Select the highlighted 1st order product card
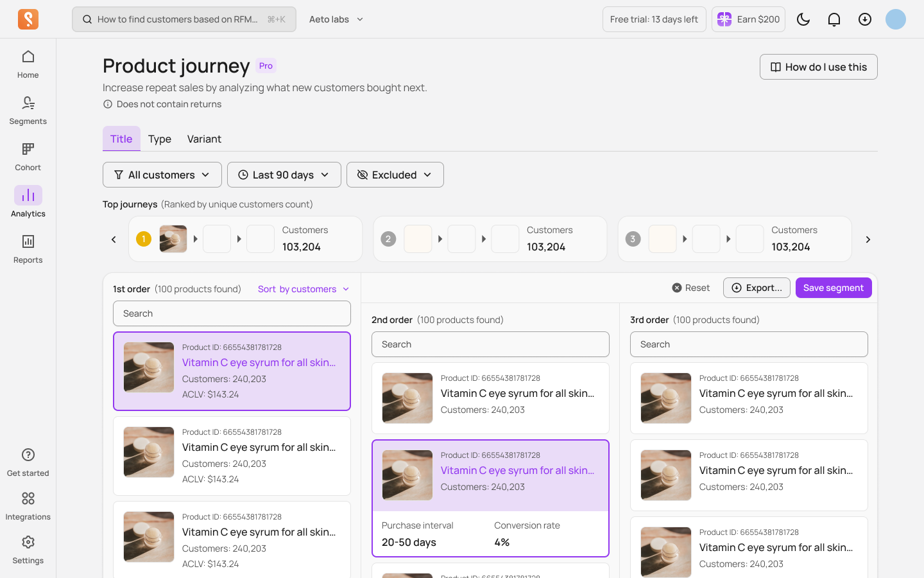 pos(232,371)
